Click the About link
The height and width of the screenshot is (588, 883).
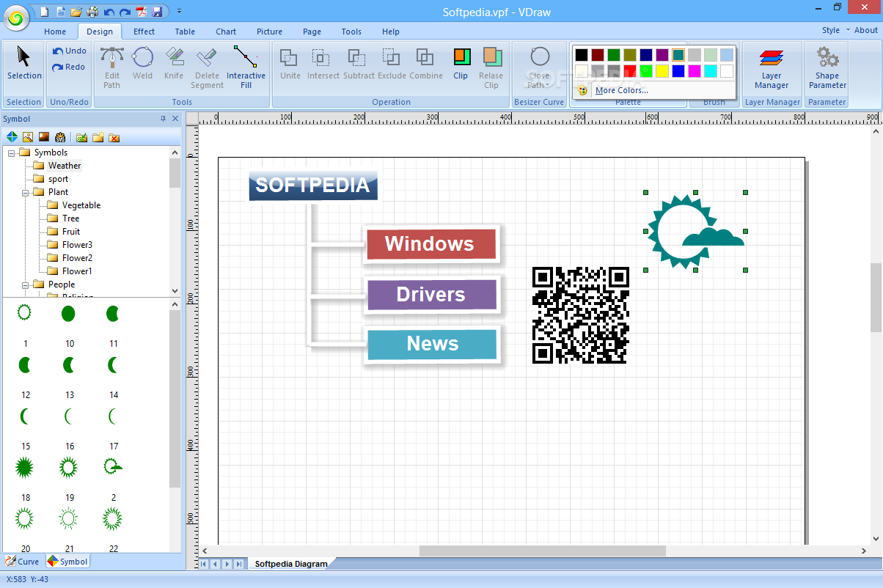(x=866, y=30)
